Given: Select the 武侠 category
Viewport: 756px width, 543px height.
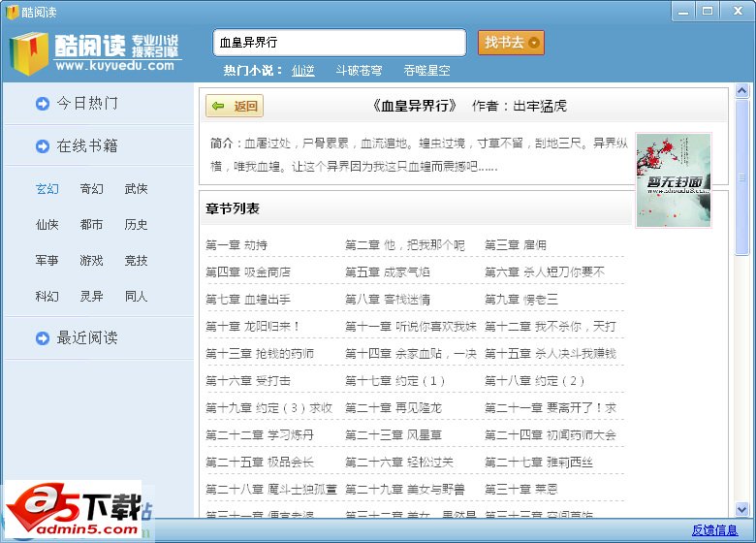Looking at the screenshot, I should tap(136, 189).
